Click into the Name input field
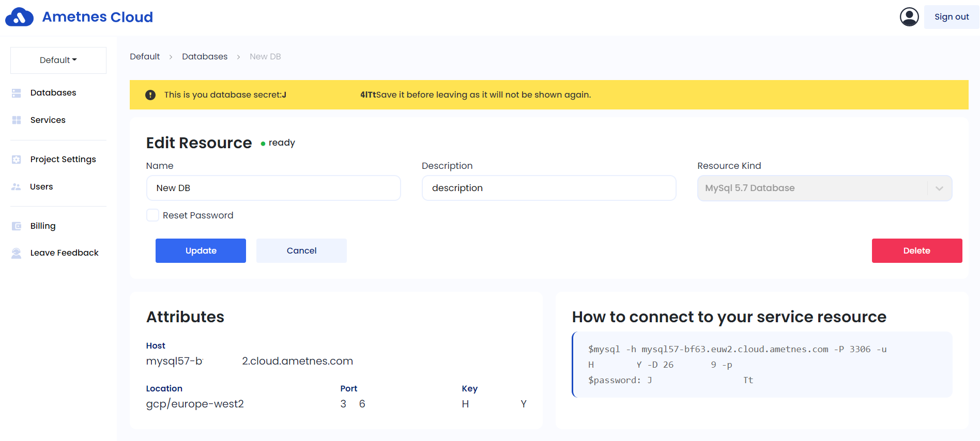 coord(273,188)
